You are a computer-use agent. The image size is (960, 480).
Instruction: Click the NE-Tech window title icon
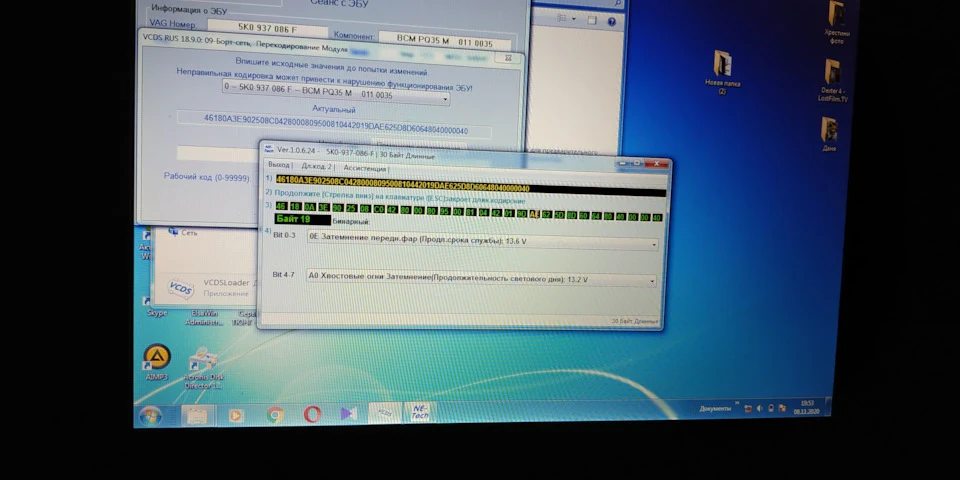[x=269, y=149]
